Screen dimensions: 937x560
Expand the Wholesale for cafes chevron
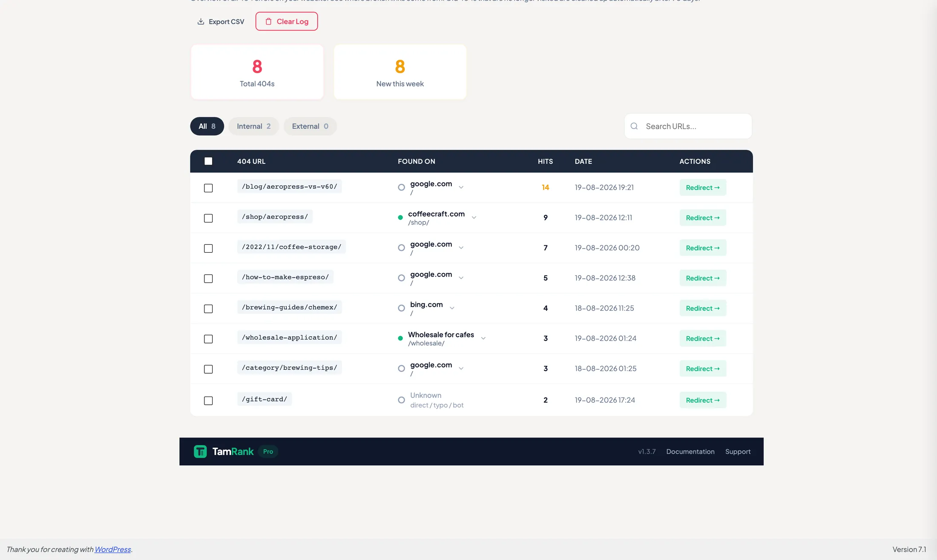click(x=483, y=338)
